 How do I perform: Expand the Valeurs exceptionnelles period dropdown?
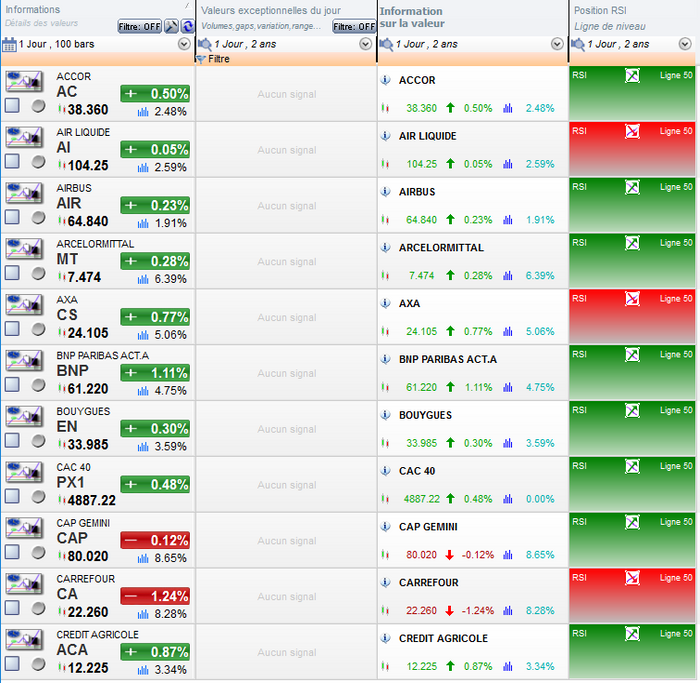click(366, 44)
